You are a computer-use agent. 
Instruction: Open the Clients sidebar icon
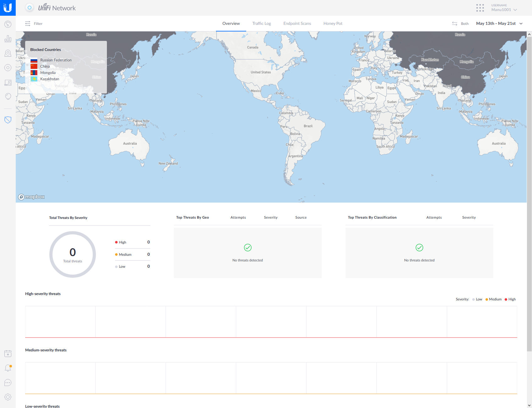pyautogui.click(x=8, y=82)
